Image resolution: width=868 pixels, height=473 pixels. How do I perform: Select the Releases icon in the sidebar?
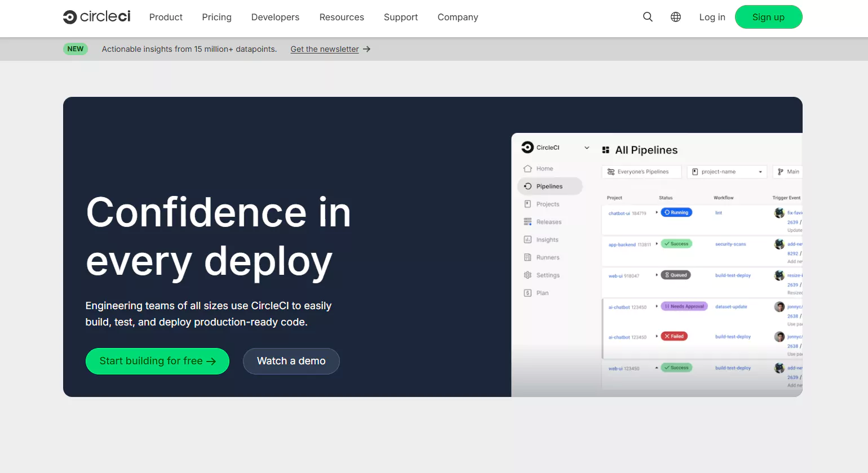[x=528, y=221]
